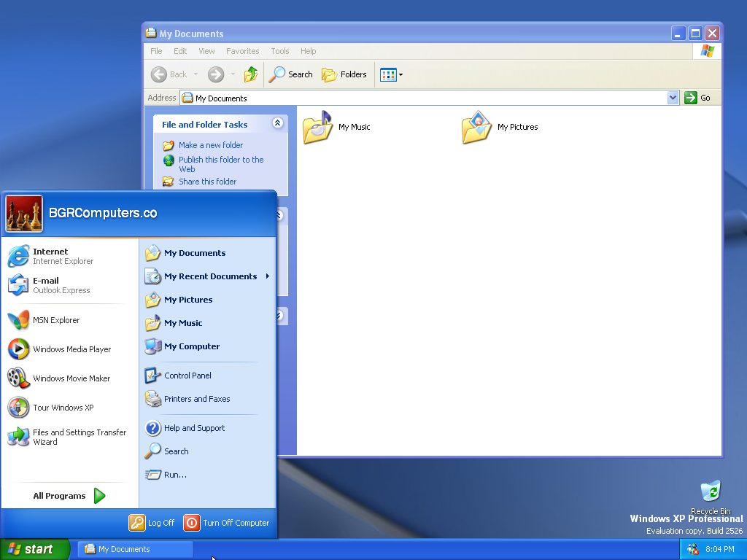747x560 pixels.
Task: Show All Programs list
Action: click(69, 496)
